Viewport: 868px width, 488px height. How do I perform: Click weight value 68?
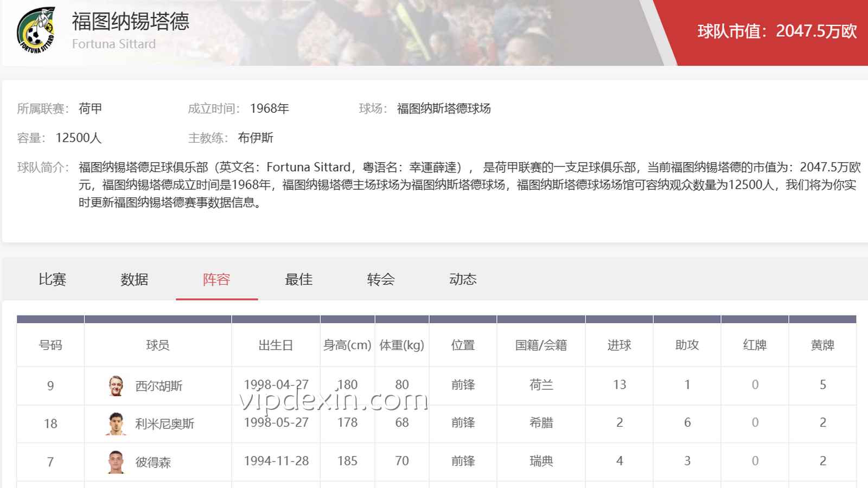pos(402,422)
